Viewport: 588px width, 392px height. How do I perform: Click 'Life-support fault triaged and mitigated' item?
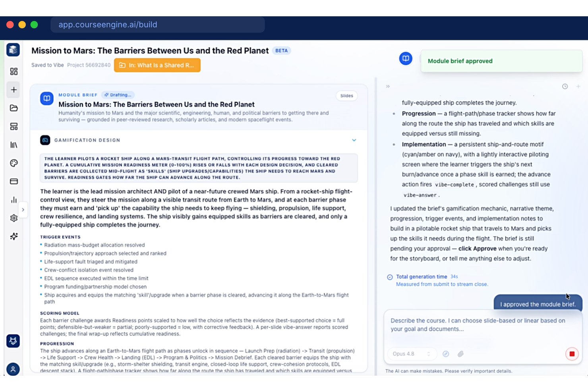tap(91, 262)
